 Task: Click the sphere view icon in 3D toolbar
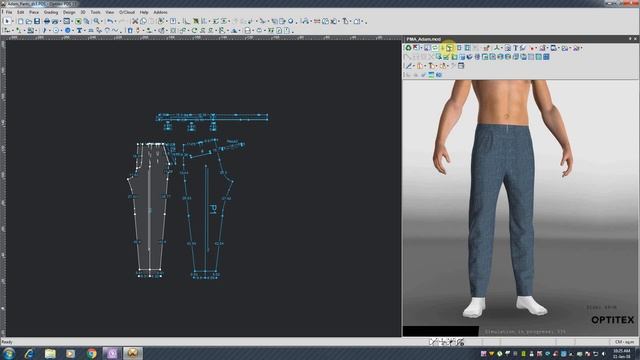[x=470, y=57]
